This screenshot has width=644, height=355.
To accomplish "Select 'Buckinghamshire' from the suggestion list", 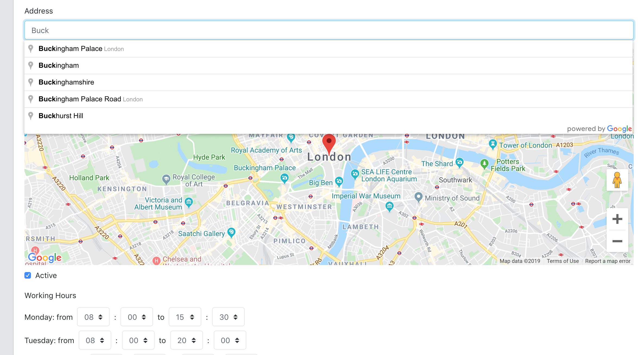I will pos(66,82).
